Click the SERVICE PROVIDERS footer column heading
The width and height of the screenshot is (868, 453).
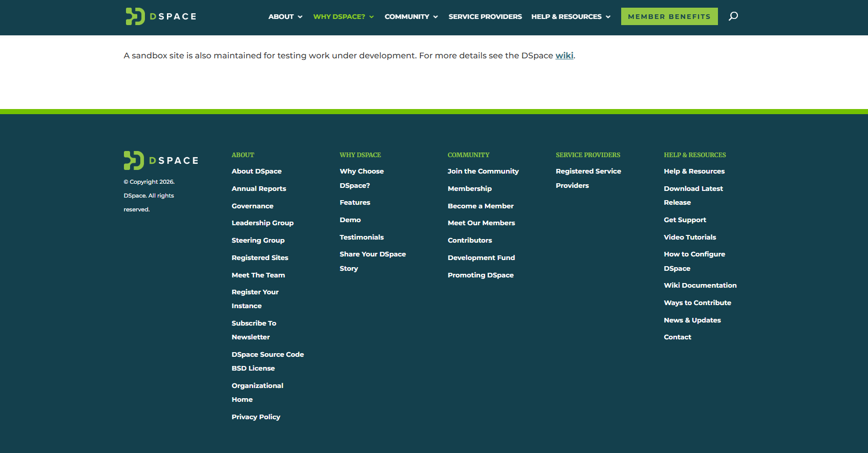point(588,155)
